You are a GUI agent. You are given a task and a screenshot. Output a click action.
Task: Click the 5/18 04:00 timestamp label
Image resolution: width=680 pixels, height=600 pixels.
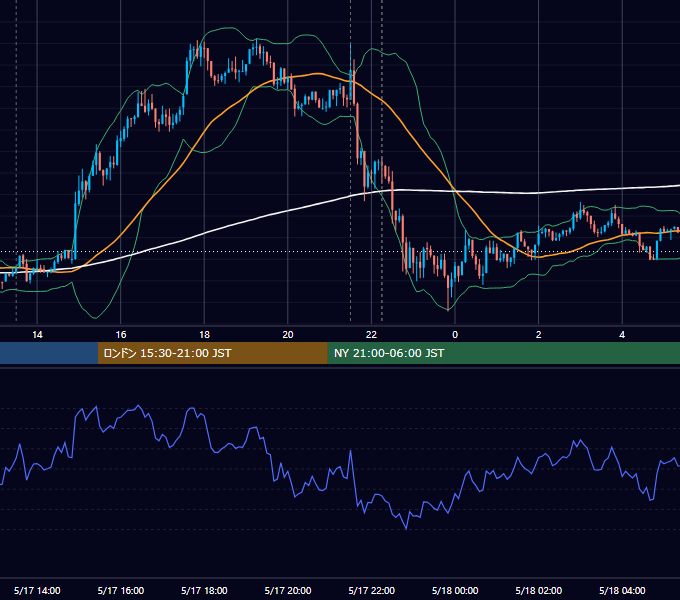622,590
